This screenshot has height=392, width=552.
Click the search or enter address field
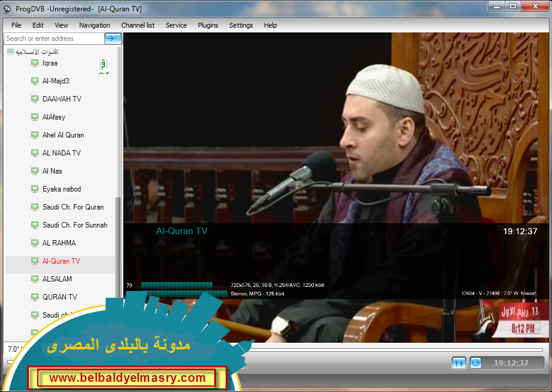54,38
